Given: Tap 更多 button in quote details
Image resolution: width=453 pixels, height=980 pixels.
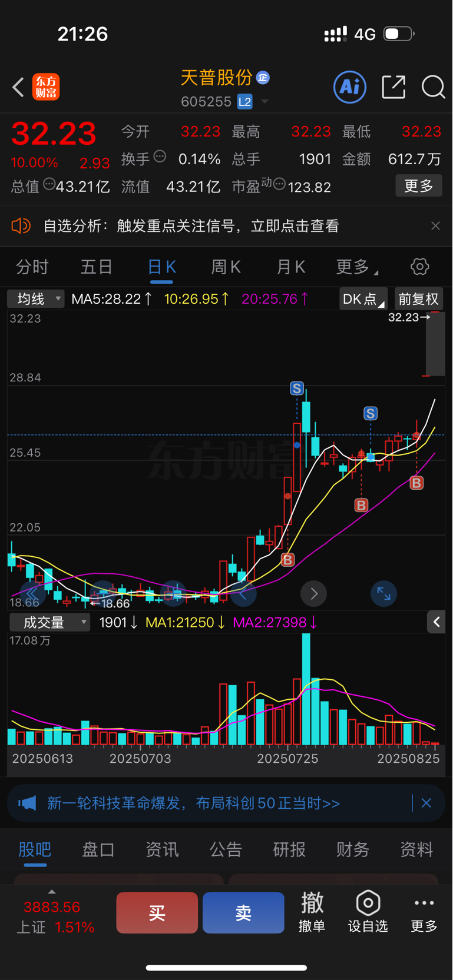Looking at the screenshot, I should [x=419, y=186].
